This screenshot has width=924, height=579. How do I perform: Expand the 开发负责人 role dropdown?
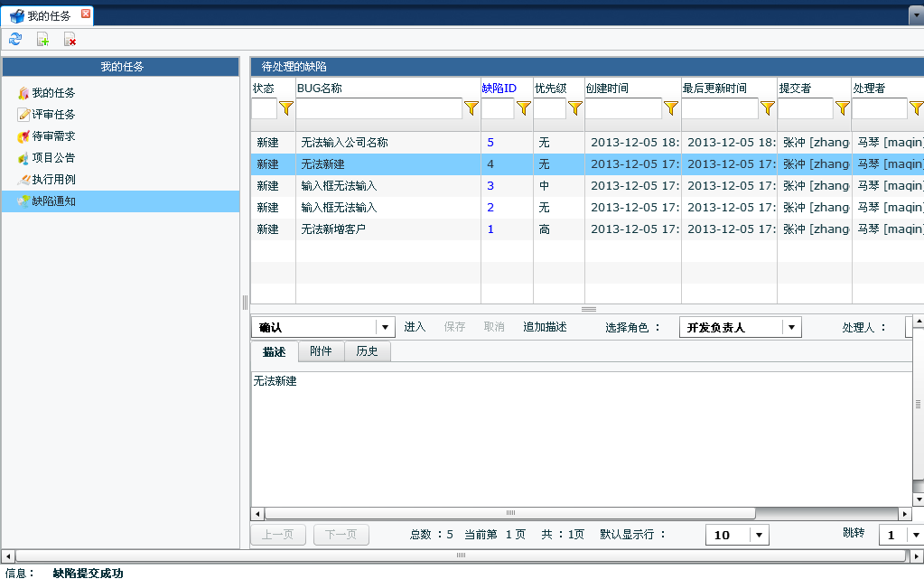(791, 327)
